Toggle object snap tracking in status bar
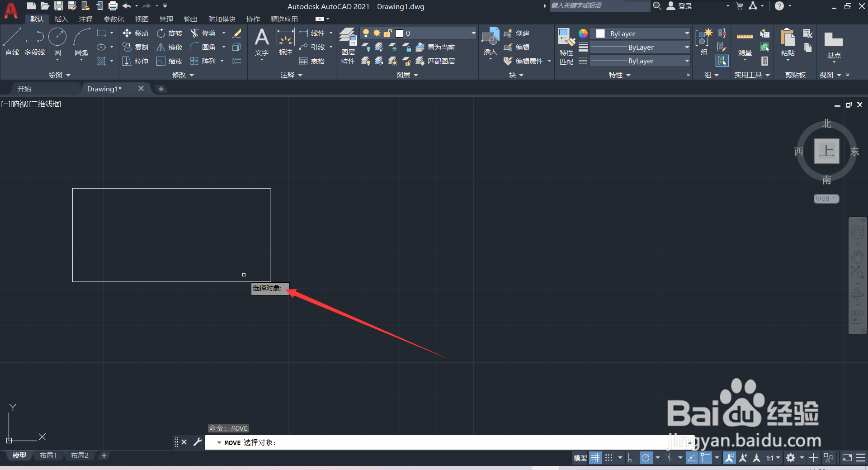Viewport: 868px width, 470px height. click(x=692, y=458)
